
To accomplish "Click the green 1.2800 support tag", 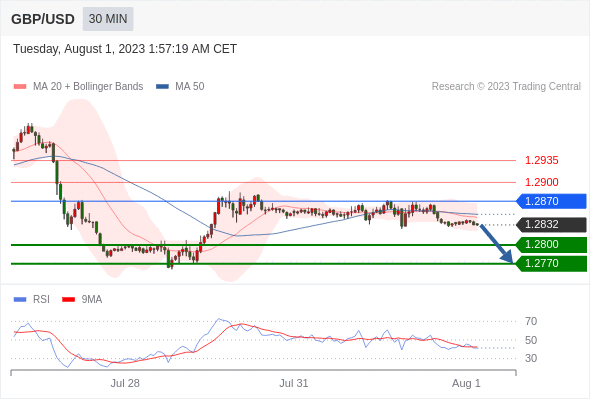I will click(551, 245).
